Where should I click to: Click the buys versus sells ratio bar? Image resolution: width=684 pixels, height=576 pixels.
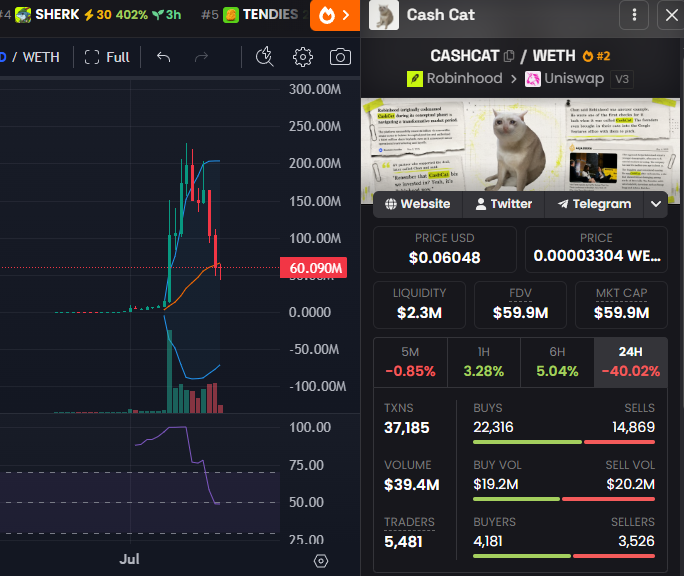[x=564, y=442]
